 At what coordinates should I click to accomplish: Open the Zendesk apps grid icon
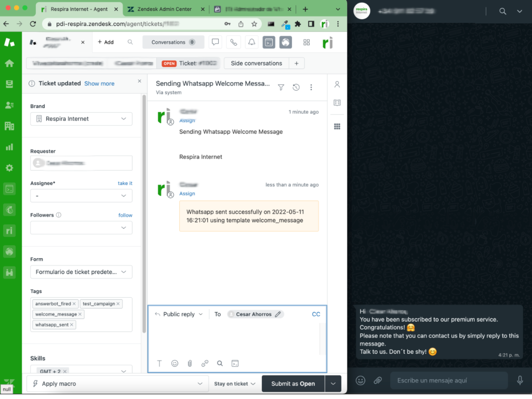click(x=306, y=42)
